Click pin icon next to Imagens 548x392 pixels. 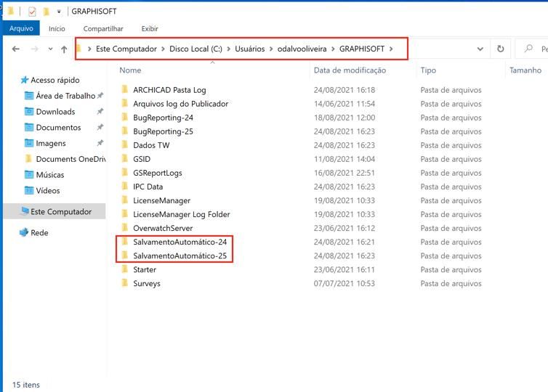click(x=100, y=143)
